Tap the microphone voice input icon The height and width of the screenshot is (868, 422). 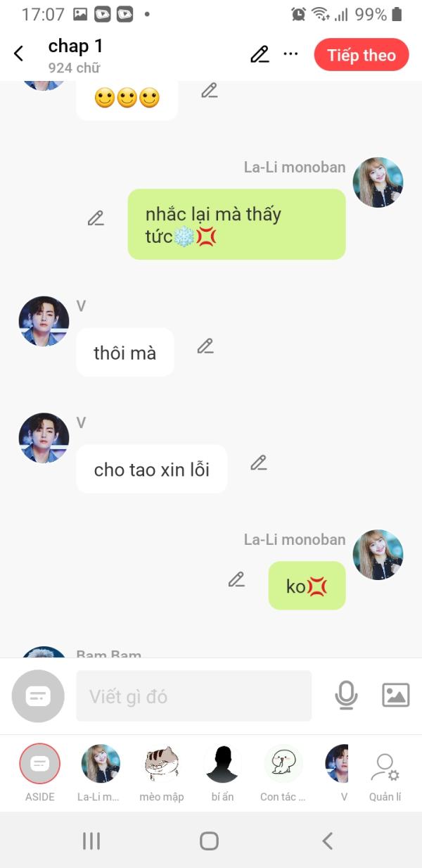click(x=345, y=696)
